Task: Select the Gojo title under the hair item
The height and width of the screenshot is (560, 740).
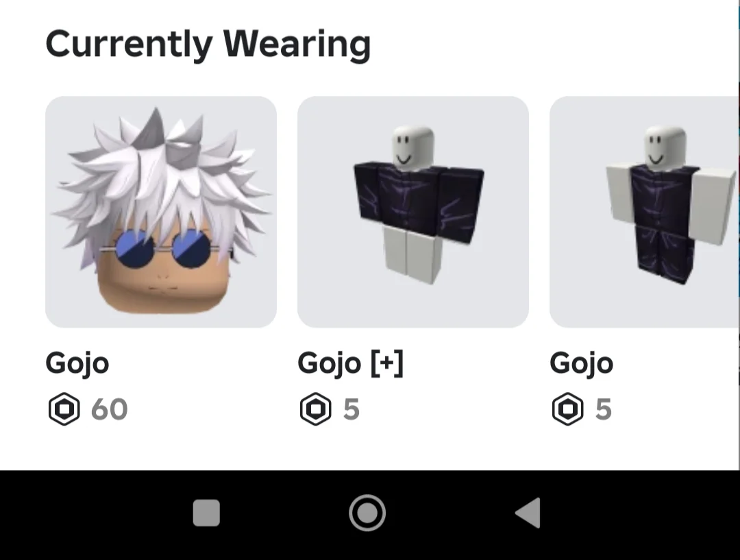Action: click(x=77, y=364)
